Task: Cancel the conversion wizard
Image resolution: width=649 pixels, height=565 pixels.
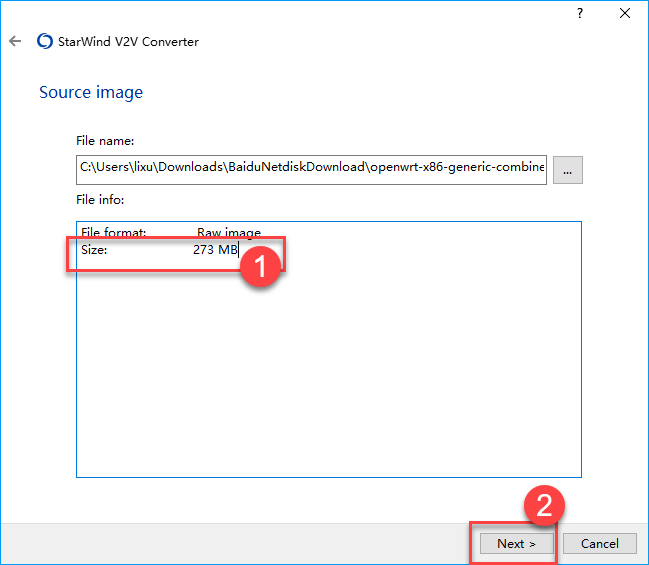Action: (x=599, y=543)
